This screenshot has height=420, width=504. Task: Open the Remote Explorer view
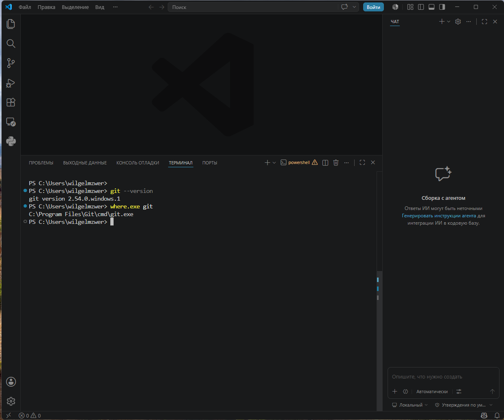pos(11,122)
